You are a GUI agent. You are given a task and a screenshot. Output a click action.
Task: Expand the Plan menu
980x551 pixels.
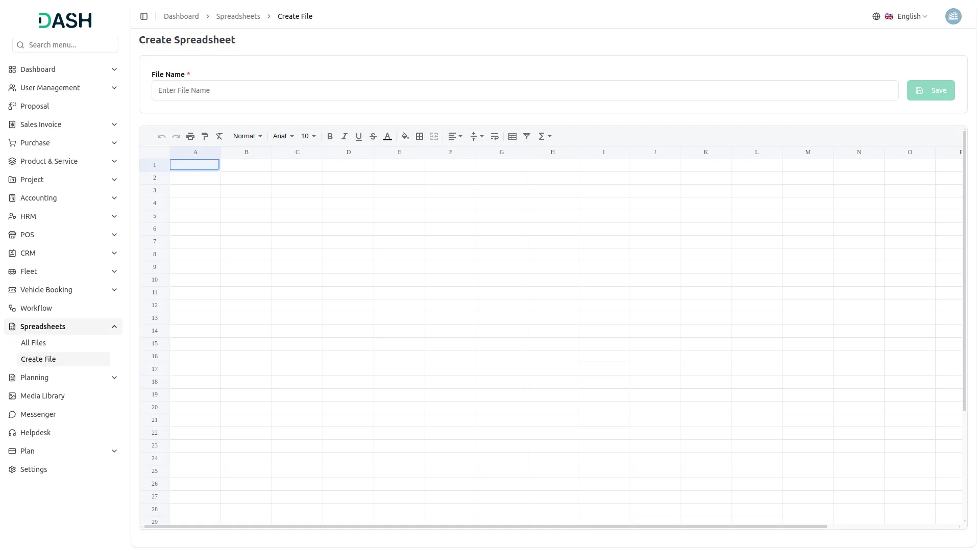tap(63, 451)
